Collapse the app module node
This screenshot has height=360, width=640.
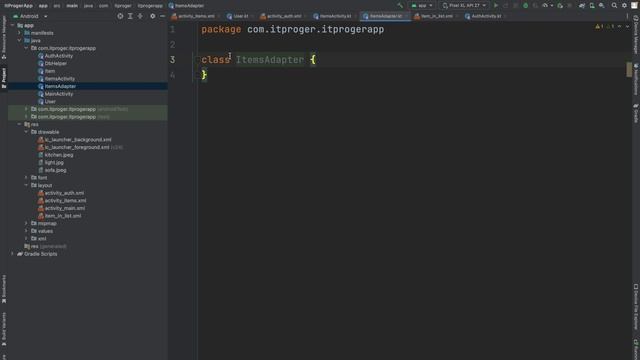point(13,25)
